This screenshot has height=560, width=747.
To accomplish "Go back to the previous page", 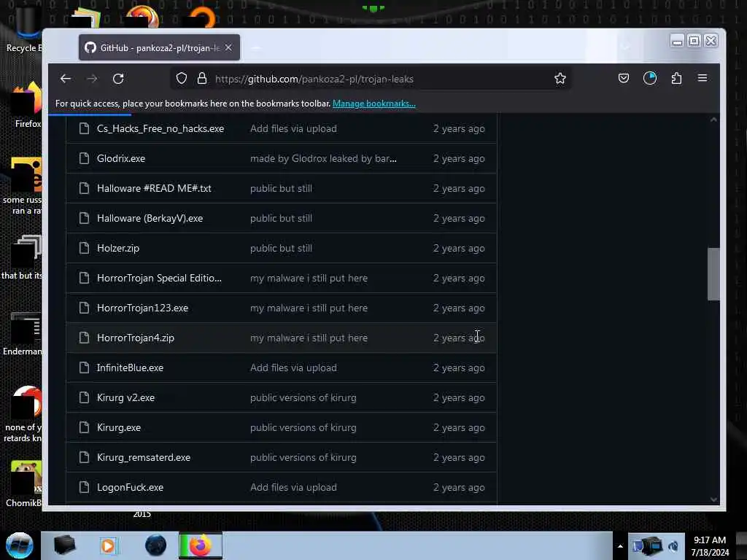I will pos(66,79).
